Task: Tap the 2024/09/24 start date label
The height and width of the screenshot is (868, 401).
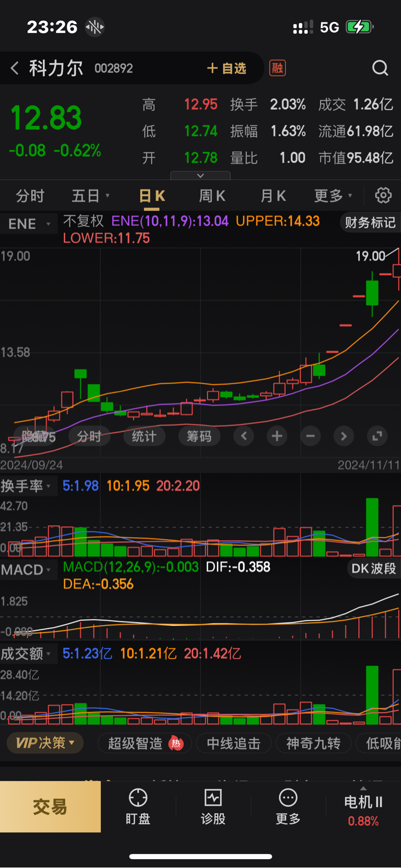Action: point(31,465)
